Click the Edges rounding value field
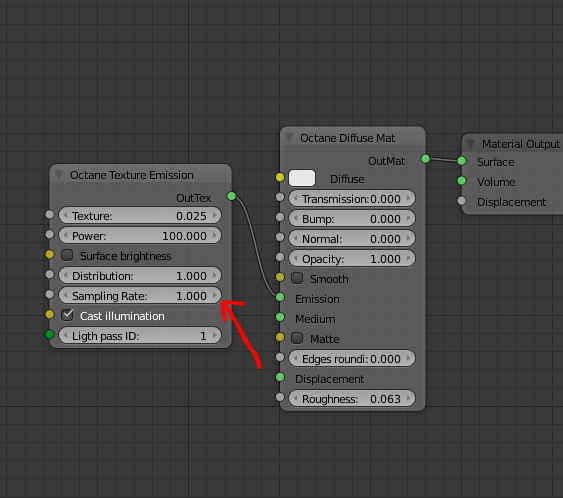Screen dimensions: 563x498 click(x=352, y=358)
